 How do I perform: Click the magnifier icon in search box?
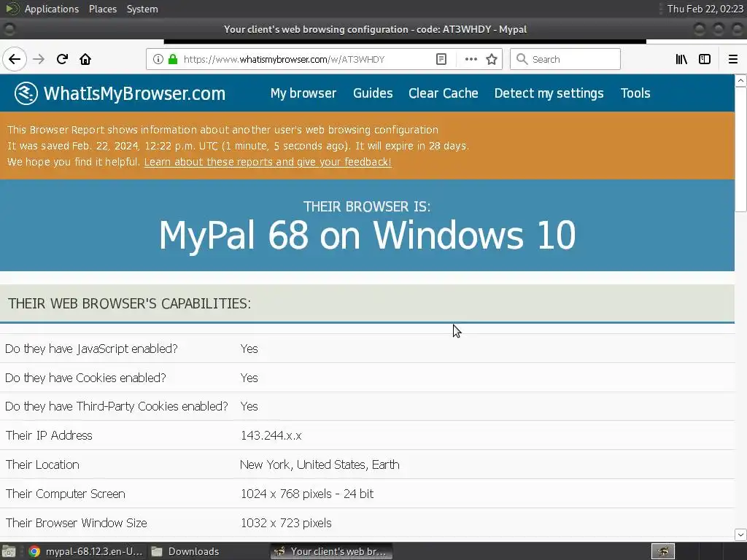click(x=522, y=59)
